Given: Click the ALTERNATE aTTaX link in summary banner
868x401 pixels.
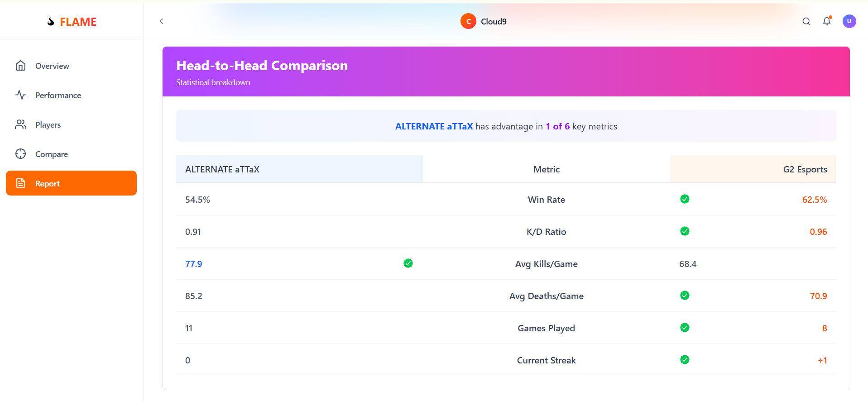Looking at the screenshot, I should coord(434,126).
